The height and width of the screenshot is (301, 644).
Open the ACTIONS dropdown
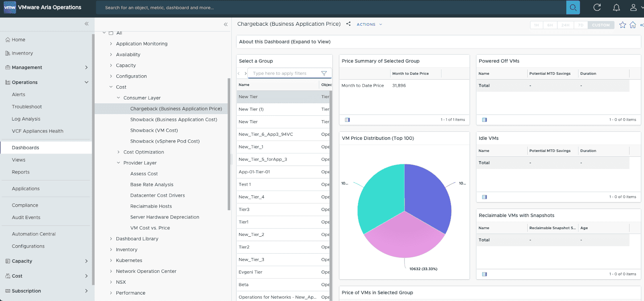click(369, 25)
